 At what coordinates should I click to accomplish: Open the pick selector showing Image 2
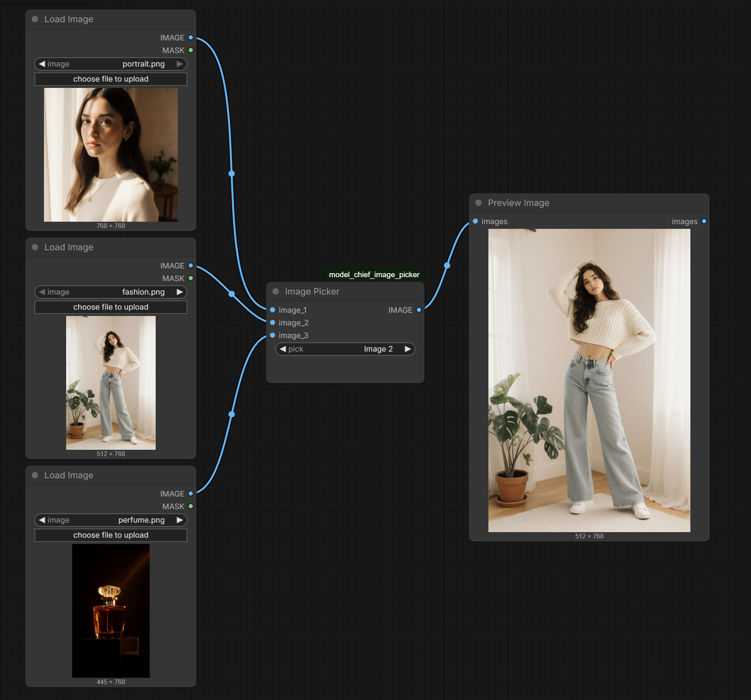tap(345, 349)
